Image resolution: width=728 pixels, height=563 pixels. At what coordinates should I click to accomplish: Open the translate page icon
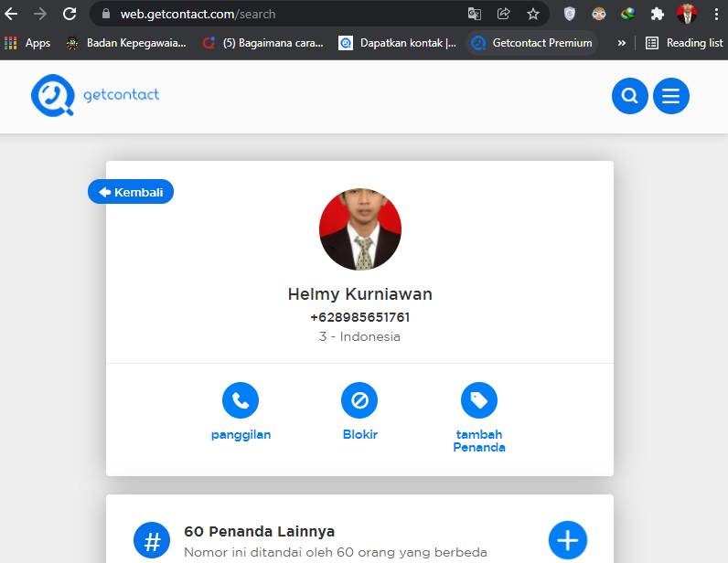tap(474, 14)
